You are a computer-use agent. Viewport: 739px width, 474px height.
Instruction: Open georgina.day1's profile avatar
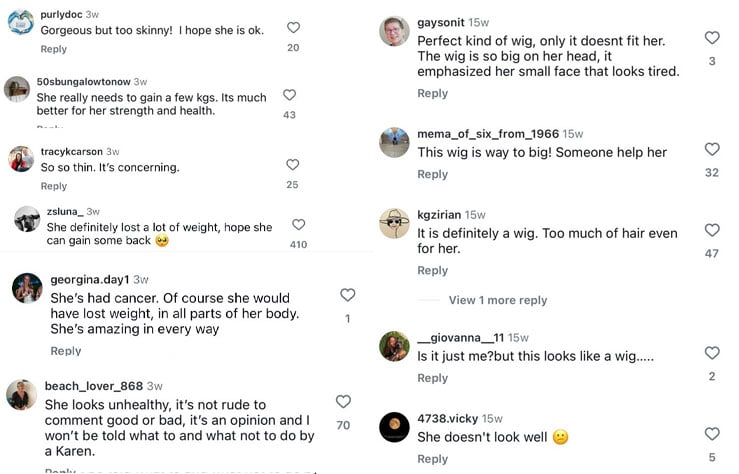(27, 288)
